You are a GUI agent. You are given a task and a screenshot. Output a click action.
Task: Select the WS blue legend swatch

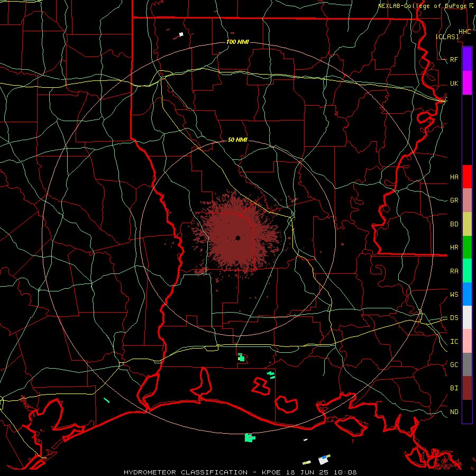click(467, 294)
